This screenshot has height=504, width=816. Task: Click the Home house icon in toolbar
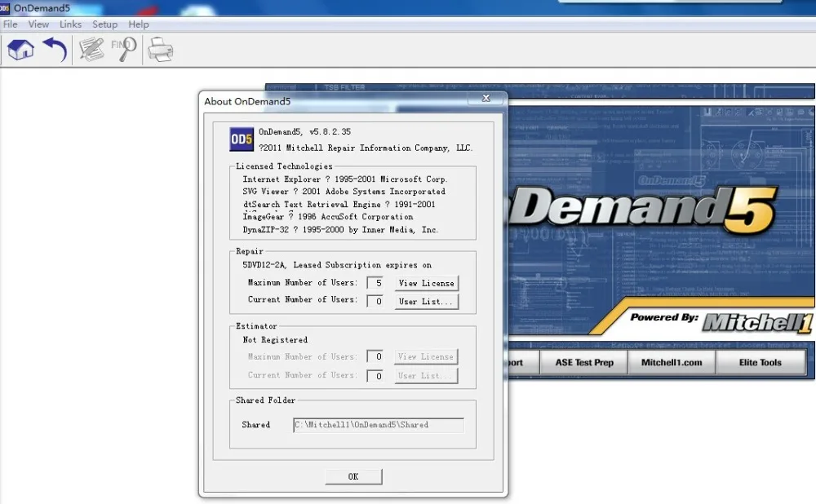pyautogui.click(x=20, y=50)
